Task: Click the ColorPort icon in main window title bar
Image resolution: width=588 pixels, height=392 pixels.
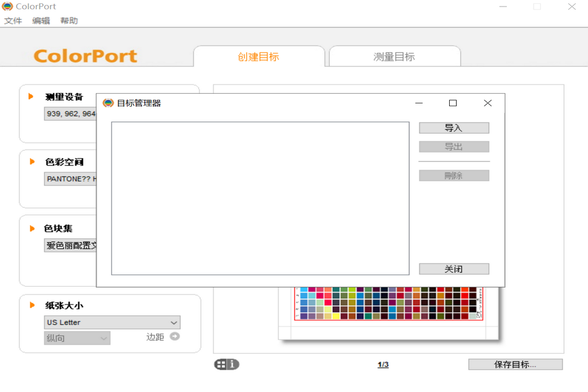Action: pos(6,6)
